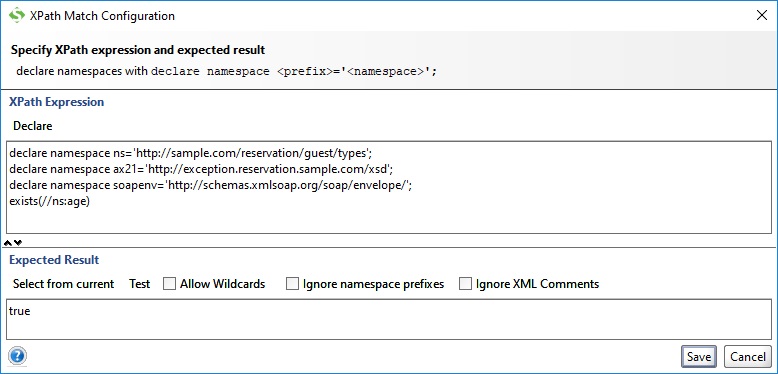Screen dimensions: 778x374
Task: Click the Test button
Action: [139, 284]
